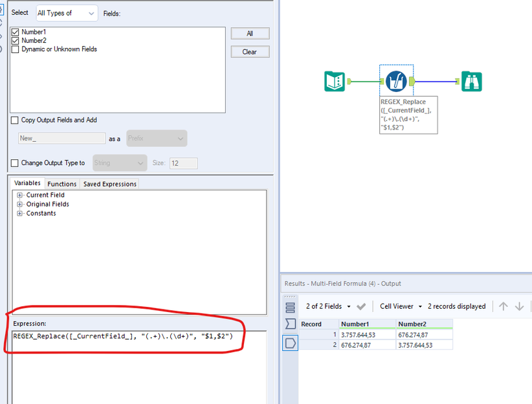Viewport: 532px width, 404px height.
Task: Select cell 676.274,87 in record 2
Action: (368, 345)
